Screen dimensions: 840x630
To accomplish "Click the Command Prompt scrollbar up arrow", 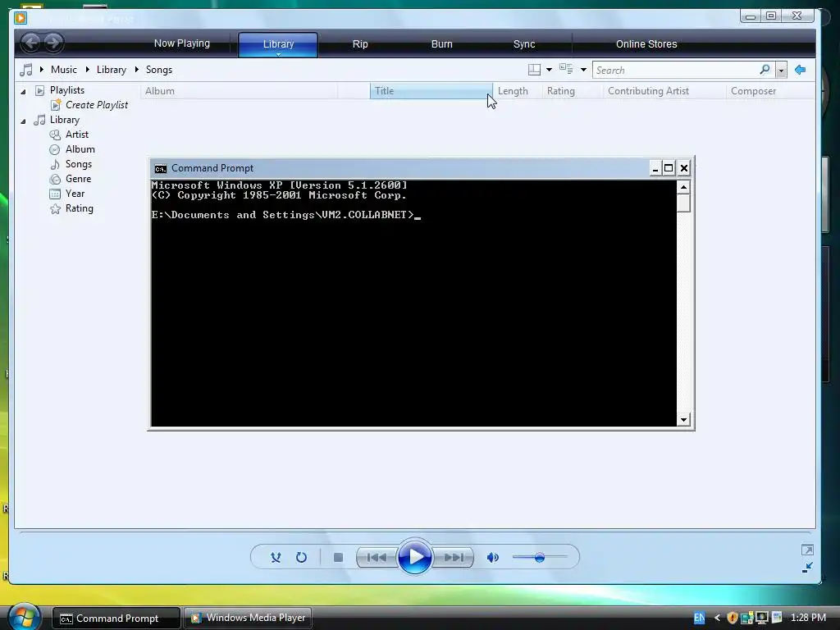I will pos(683,187).
